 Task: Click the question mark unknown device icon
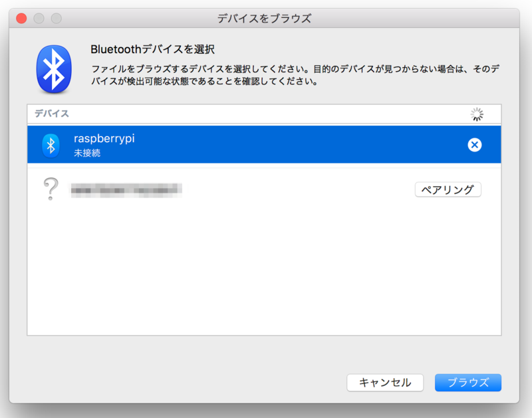[x=51, y=189]
